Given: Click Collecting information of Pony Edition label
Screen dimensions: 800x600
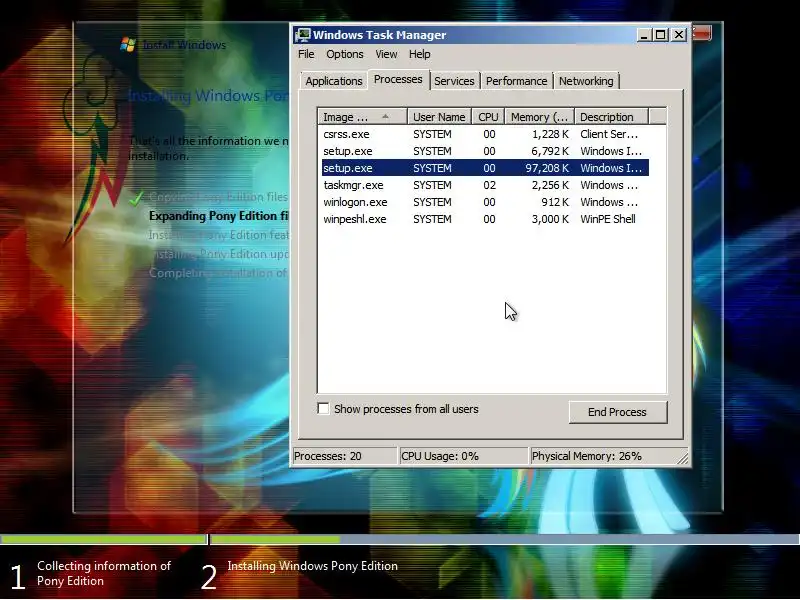Looking at the screenshot, I should tap(104, 573).
